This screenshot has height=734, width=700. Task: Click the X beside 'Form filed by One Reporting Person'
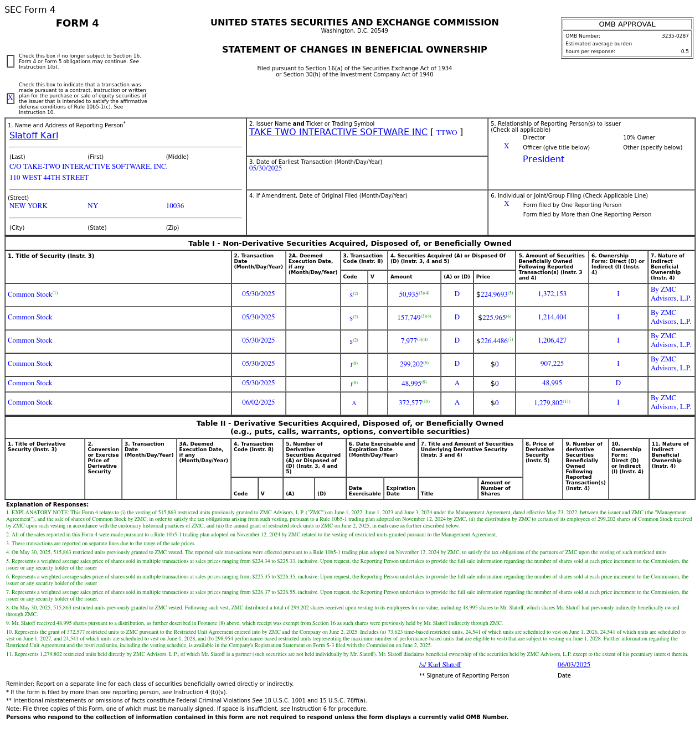pos(506,204)
